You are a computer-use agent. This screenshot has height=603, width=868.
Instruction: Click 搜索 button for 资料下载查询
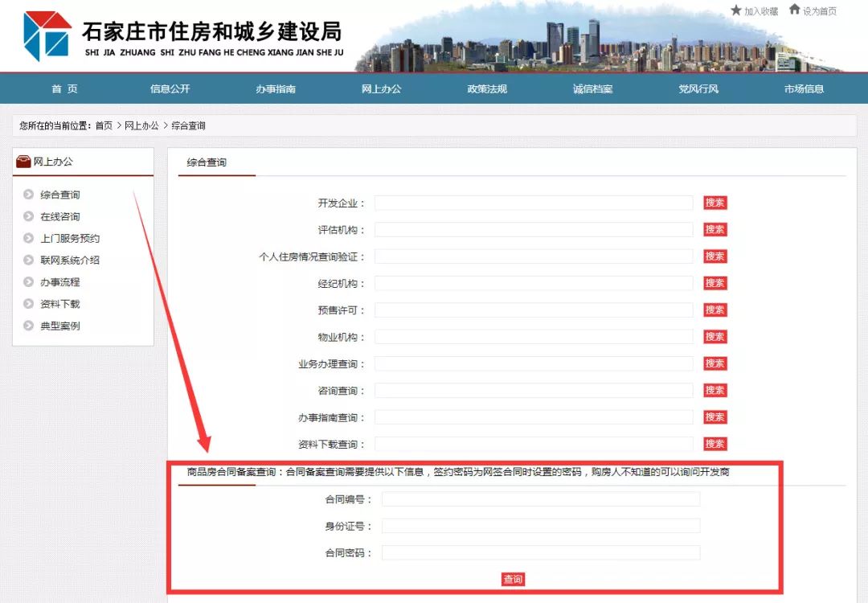coord(714,444)
